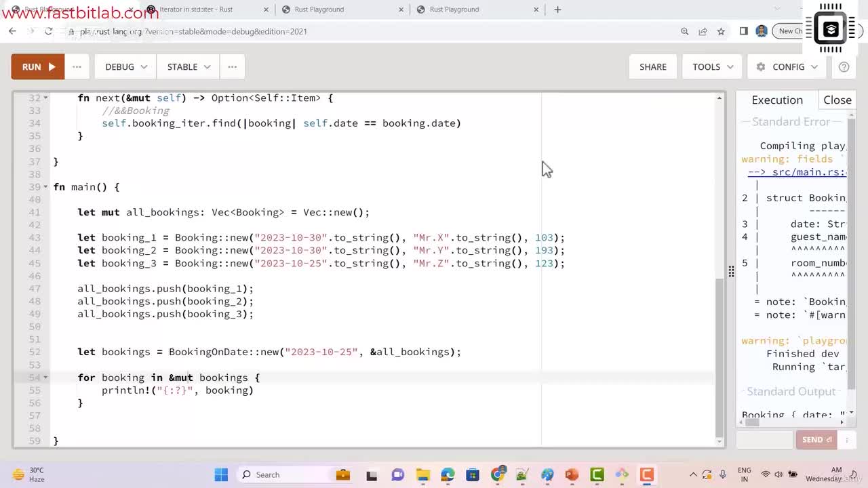
Task: Reload the current page
Action: click(x=48, y=31)
